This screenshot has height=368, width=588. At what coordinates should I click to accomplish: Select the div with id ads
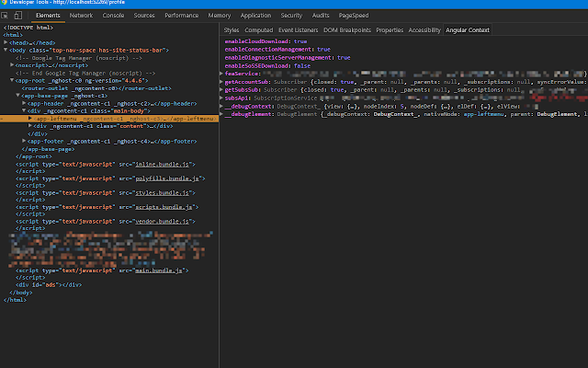[48, 285]
